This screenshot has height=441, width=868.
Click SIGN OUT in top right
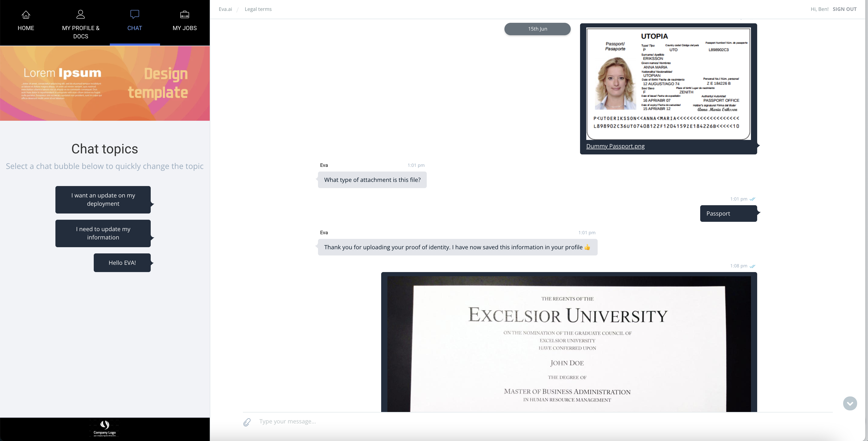(x=844, y=9)
